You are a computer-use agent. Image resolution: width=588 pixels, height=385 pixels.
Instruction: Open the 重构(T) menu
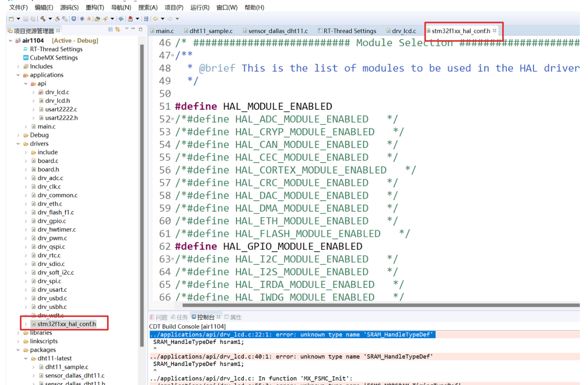[95, 8]
